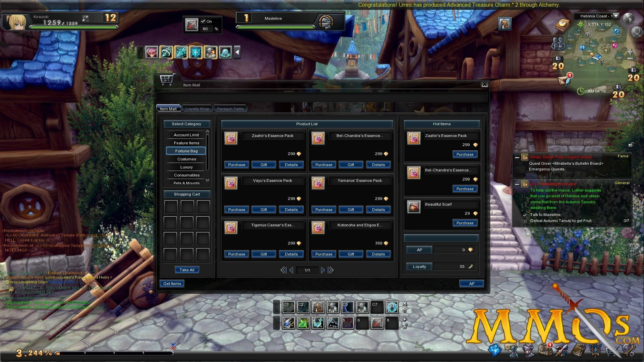The image size is (644, 362).
Task: Purchase Beautiful Scarf from Hot Items
Action: (x=465, y=223)
